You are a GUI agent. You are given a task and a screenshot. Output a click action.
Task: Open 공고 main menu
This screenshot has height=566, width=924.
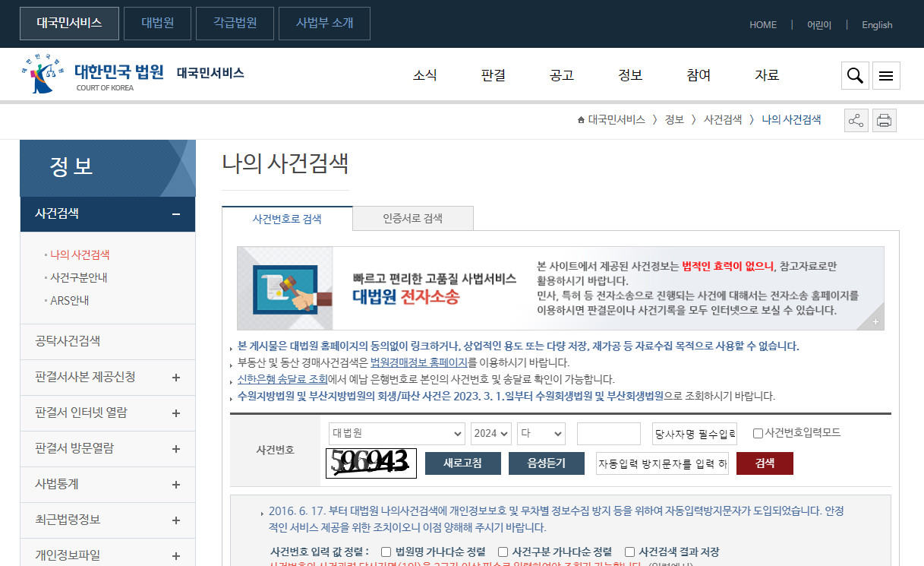(562, 75)
